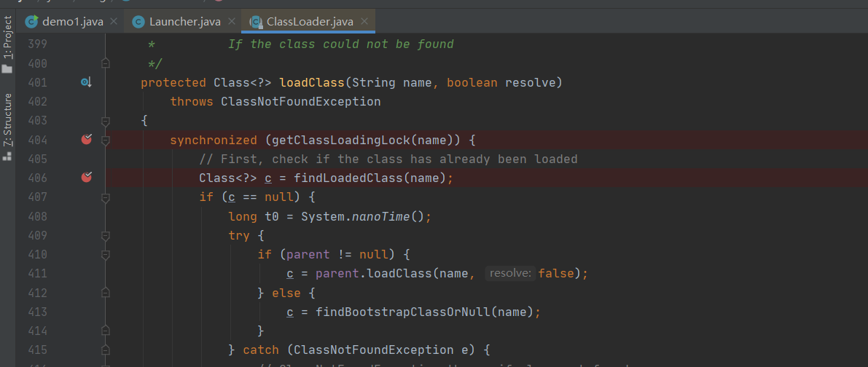868x367 pixels.
Task: Collapse the comment block at line 400
Action: tap(105, 63)
